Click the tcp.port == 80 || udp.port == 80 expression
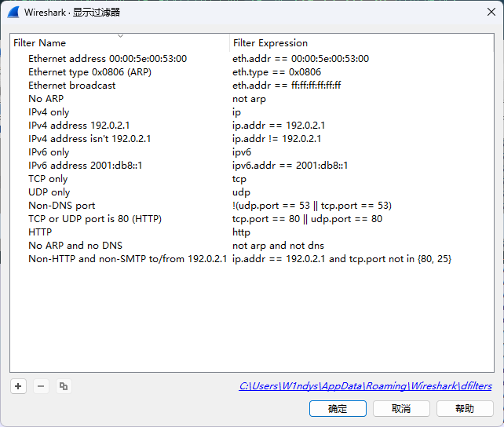This screenshot has width=504, height=427. (307, 219)
